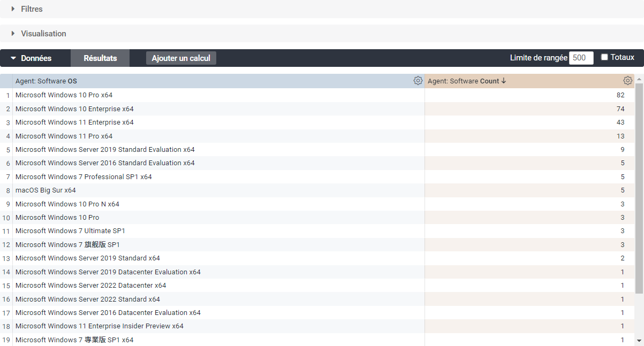Select Windows Server 2022 Datacenter x64 cell
Viewport: 644px width, 346px height.
click(218, 286)
